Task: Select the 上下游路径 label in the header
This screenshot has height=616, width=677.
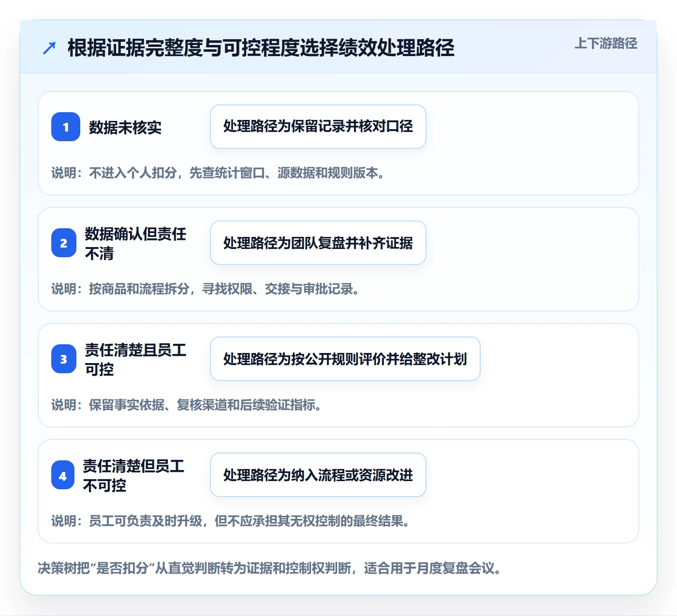Action: (606, 44)
